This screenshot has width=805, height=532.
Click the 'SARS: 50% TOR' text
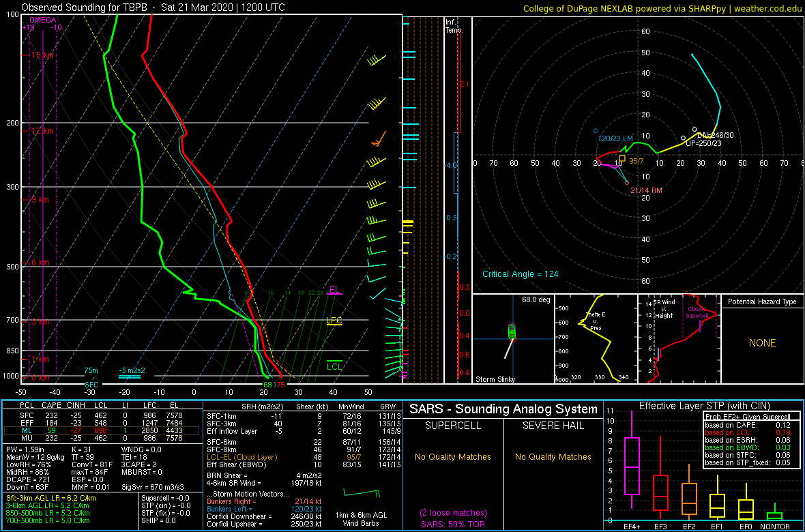click(x=454, y=523)
